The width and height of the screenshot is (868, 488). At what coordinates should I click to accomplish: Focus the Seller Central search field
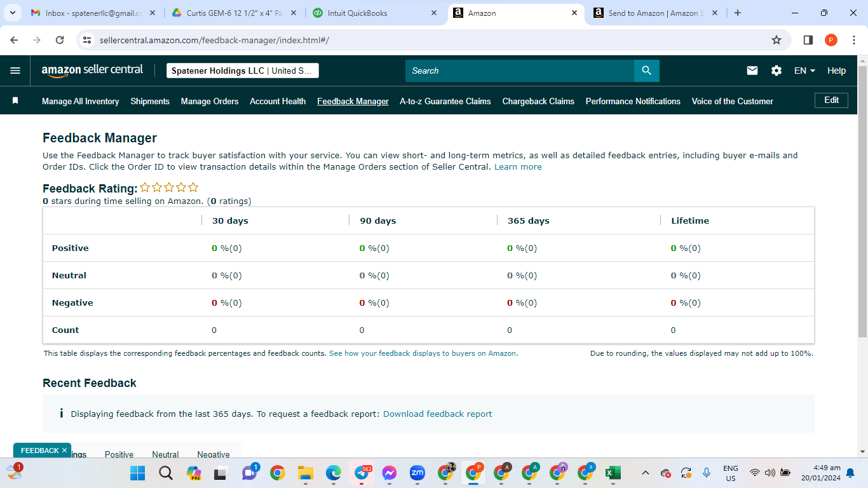(520, 71)
